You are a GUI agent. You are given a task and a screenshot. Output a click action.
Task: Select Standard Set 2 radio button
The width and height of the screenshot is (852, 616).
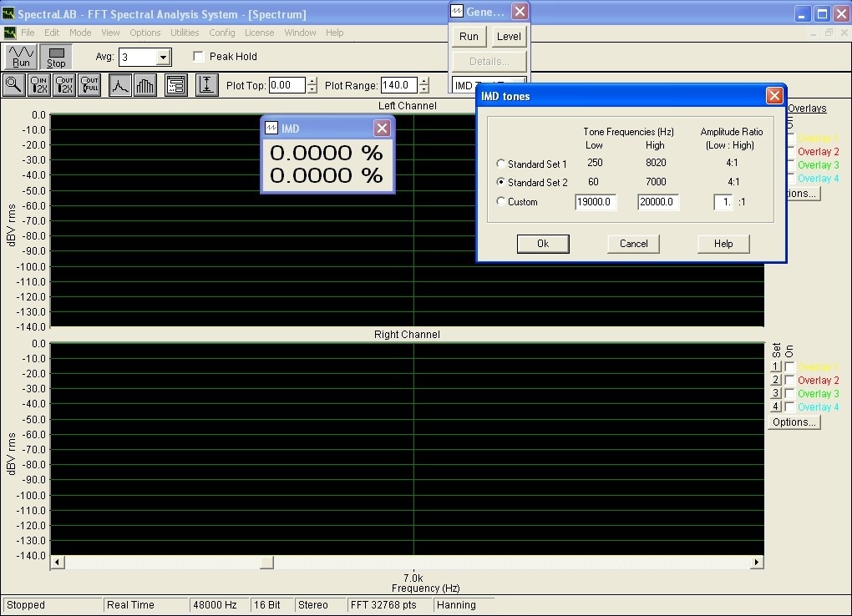tap(500, 182)
